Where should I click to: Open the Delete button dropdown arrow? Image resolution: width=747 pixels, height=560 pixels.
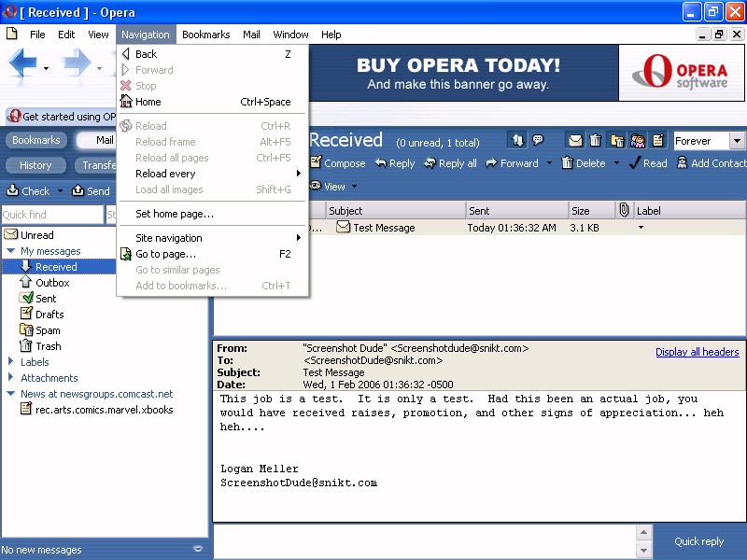coord(616,162)
